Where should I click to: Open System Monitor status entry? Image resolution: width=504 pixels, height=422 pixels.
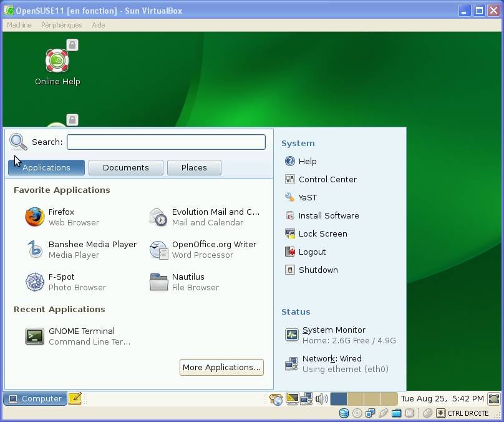341,335
